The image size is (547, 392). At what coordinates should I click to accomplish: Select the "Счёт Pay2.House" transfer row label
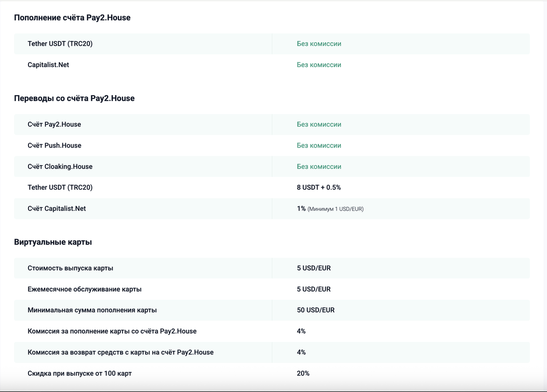tap(54, 124)
